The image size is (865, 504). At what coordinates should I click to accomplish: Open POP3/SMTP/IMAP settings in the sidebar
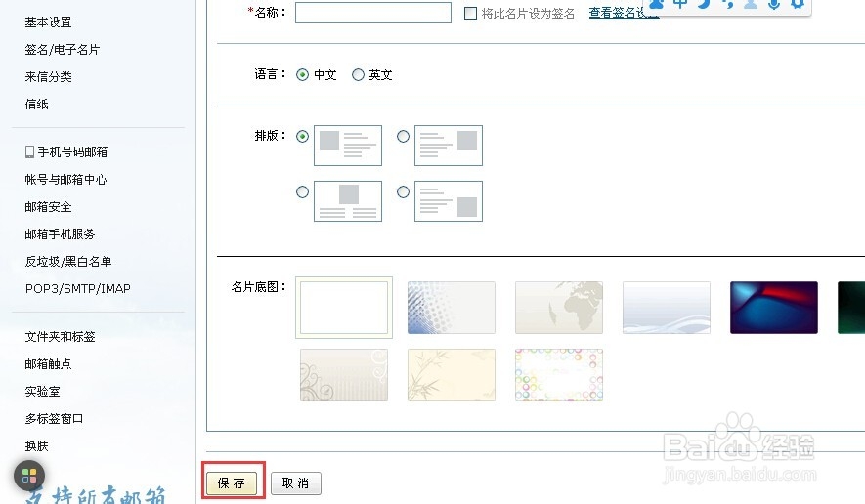(x=78, y=288)
